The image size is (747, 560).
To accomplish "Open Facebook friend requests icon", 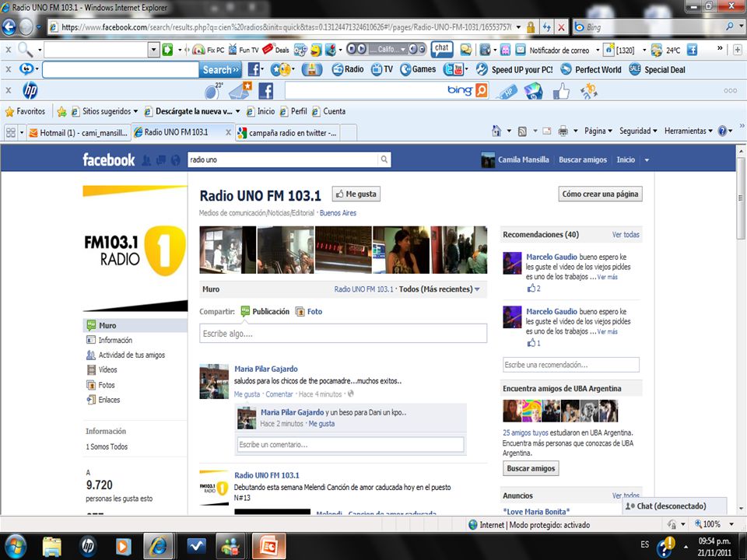I will point(146,160).
